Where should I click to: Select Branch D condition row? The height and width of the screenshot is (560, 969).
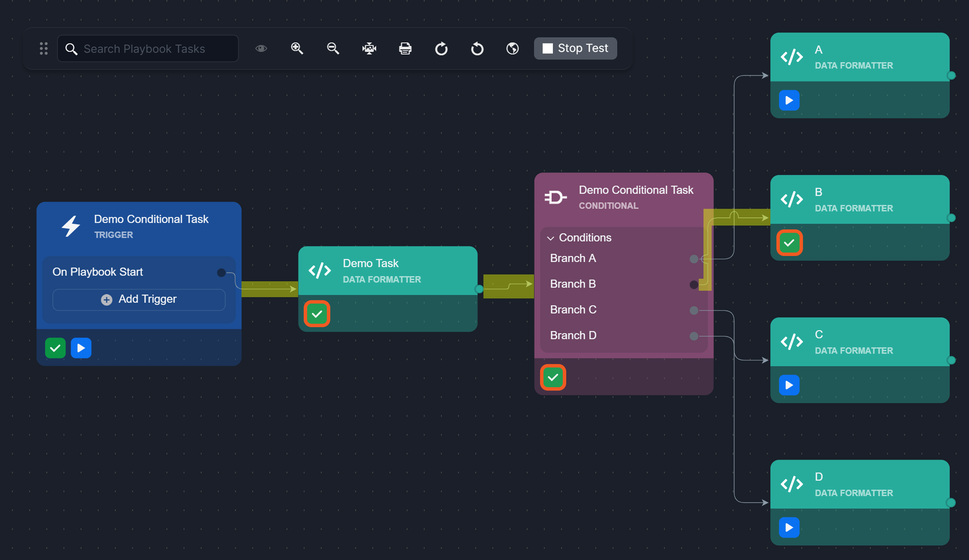(x=573, y=335)
